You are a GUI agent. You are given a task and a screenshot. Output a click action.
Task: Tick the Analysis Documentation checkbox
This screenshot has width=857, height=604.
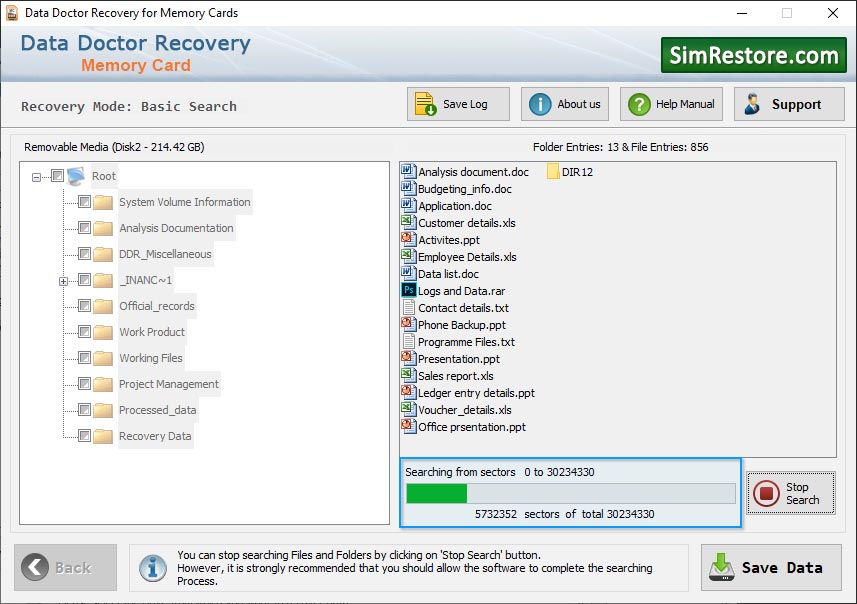(84, 227)
